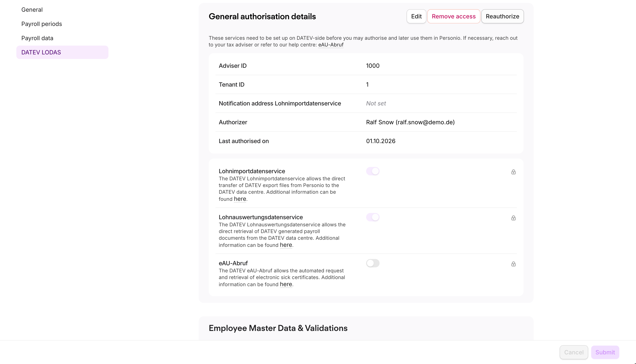The width and height of the screenshot is (636, 364).
Task: Click the Adviser ID value 1000
Action: click(373, 66)
